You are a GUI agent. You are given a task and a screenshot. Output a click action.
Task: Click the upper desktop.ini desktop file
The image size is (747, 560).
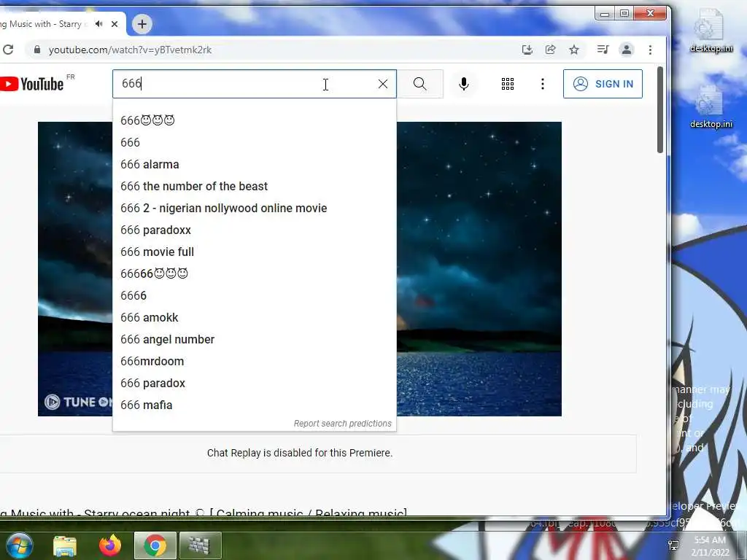coord(711,31)
